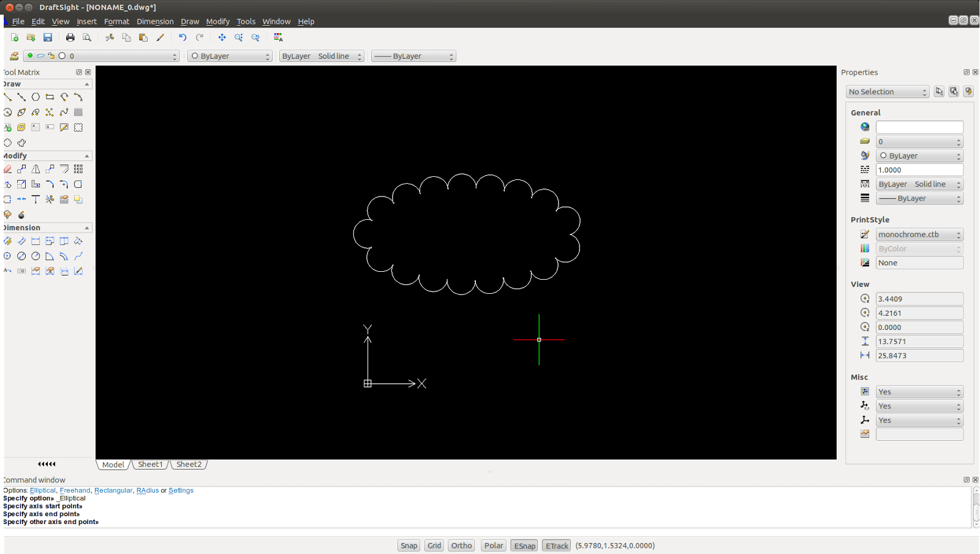Click the Print toolbar icon

click(x=70, y=37)
